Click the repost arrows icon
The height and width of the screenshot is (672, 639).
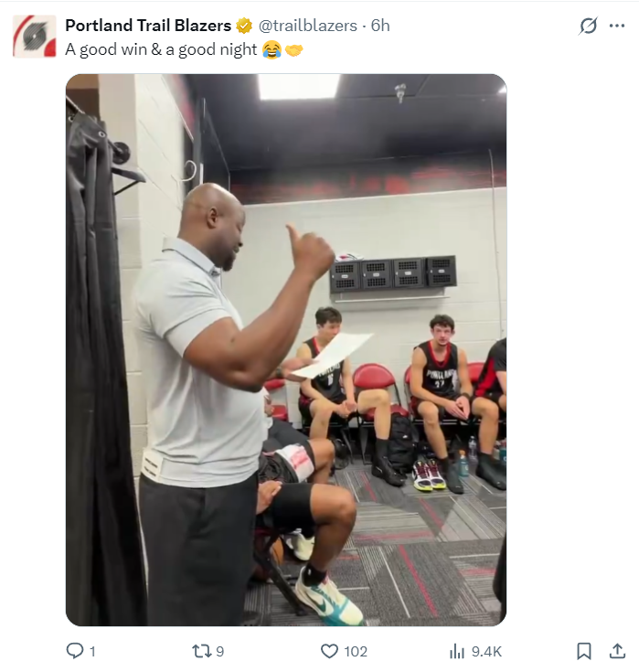(x=201, y=651)
